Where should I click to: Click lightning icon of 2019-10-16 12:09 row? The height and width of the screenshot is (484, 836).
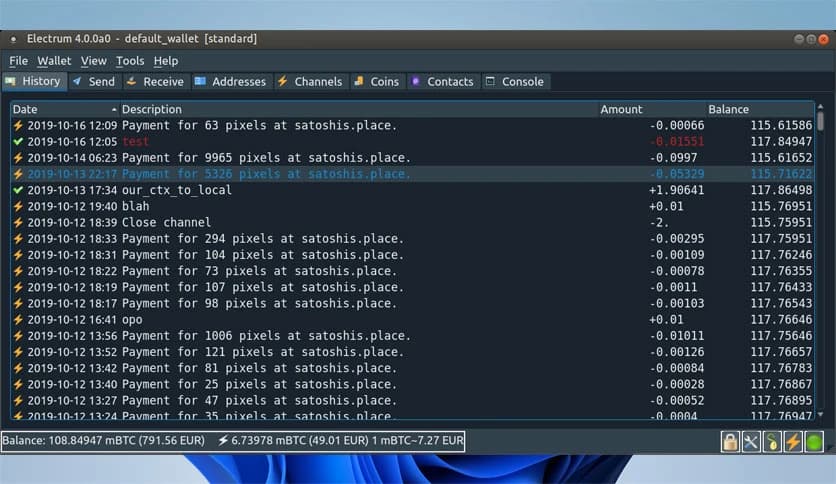click(x=18, y=125)
